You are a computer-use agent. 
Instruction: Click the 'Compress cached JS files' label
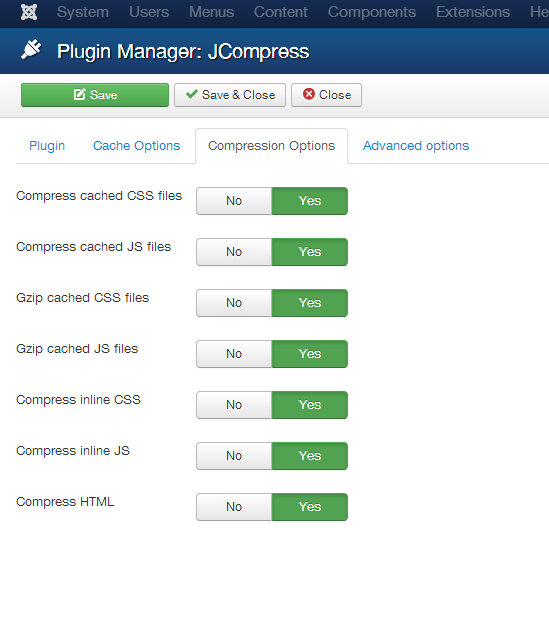tap(93, 247)
